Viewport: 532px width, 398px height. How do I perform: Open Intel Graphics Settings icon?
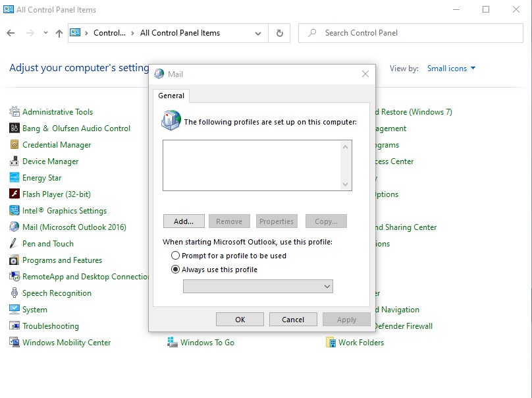14,211
